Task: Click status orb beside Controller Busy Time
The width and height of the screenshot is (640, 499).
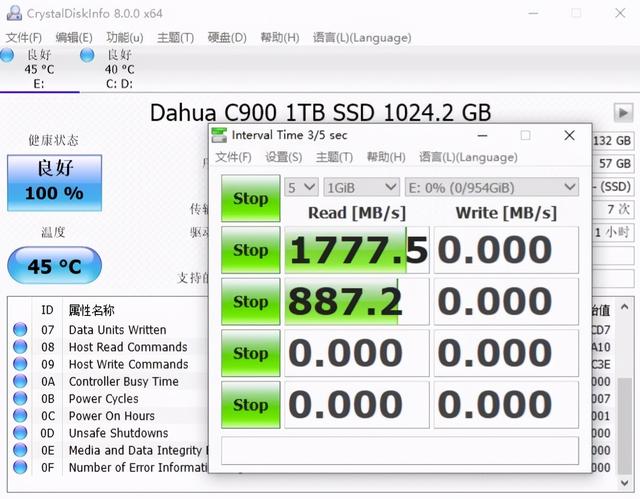Action: 20,381
